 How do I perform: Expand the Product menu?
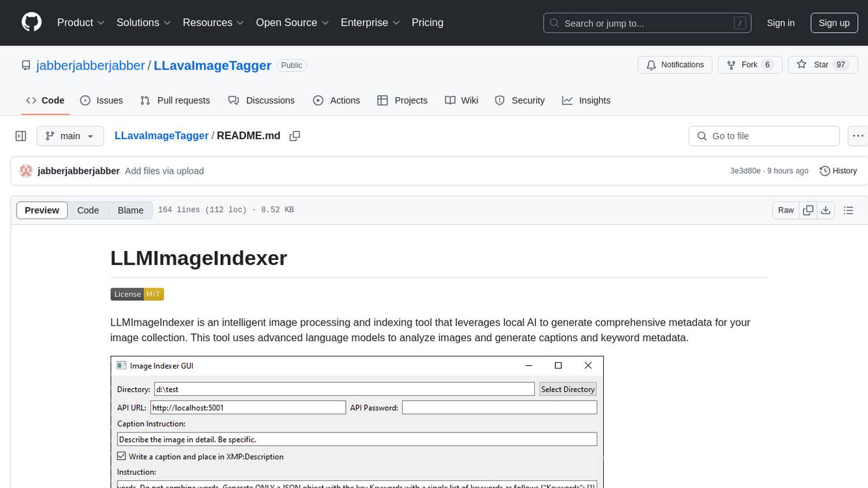pyautogui.click(x=81, y=22)
